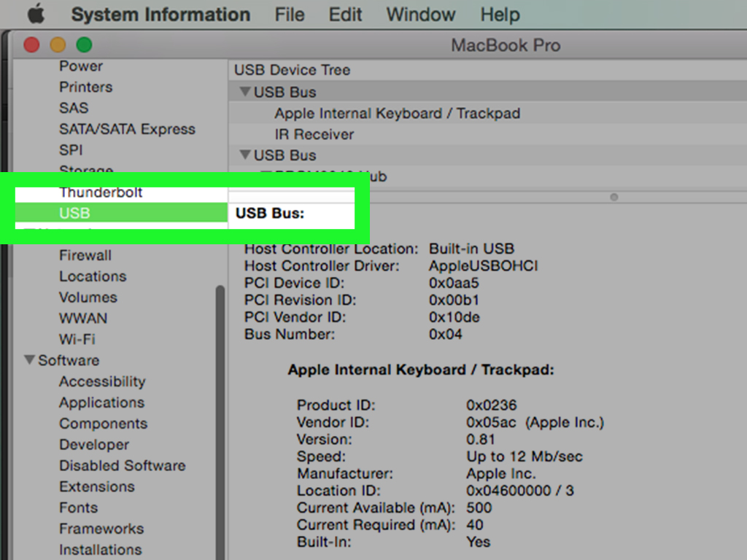This screenshot has height=560, width=747.
Task: Click the Manufacturer value Apple Inc.
Action: click(500, 474)
